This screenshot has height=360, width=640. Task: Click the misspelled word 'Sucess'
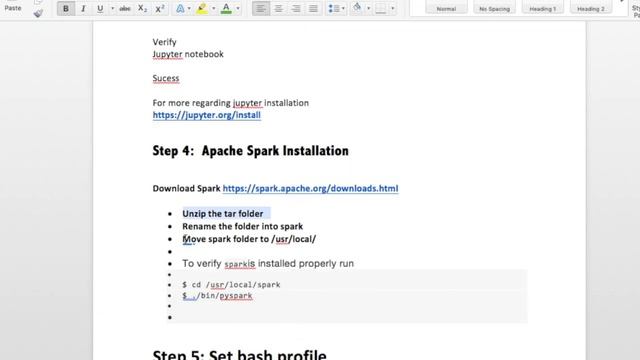166,78
